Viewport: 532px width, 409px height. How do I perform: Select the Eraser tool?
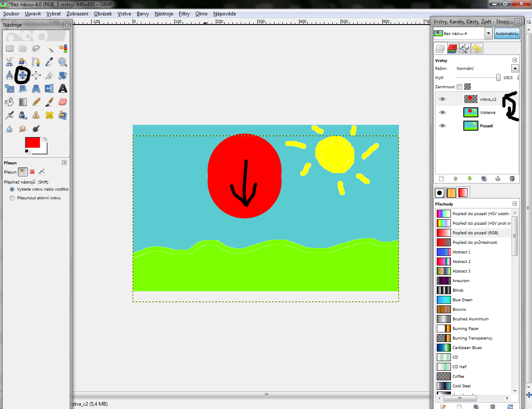[63, 102]
